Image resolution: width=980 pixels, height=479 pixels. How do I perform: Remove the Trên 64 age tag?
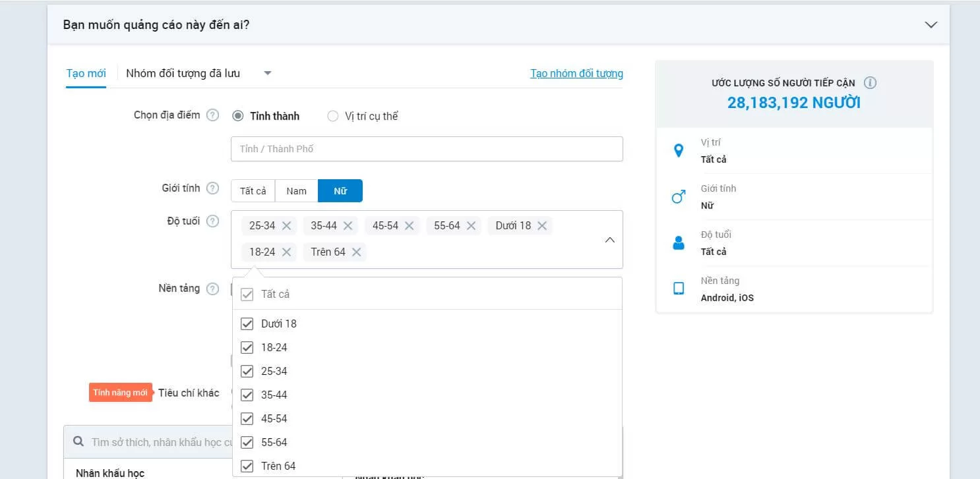(x=357, y=252)
